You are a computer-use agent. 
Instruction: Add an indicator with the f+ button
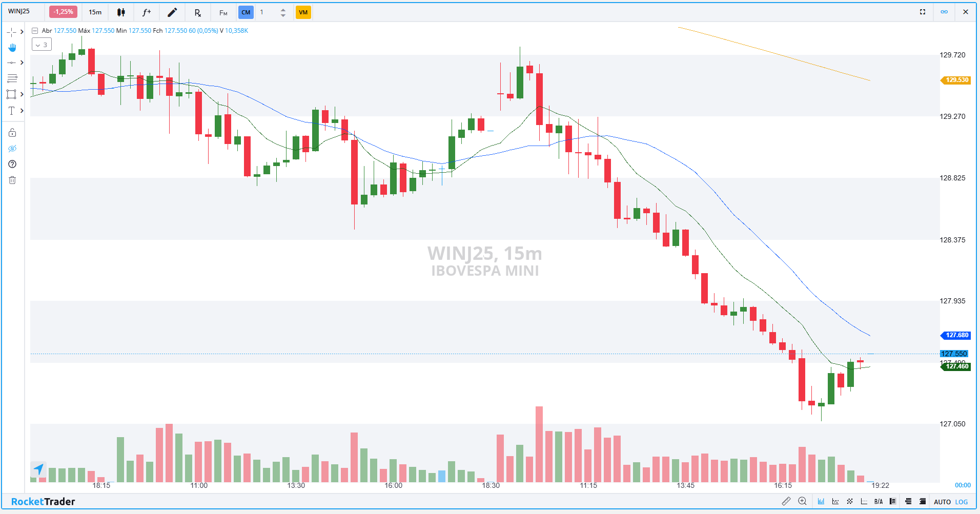click(147, 12)
